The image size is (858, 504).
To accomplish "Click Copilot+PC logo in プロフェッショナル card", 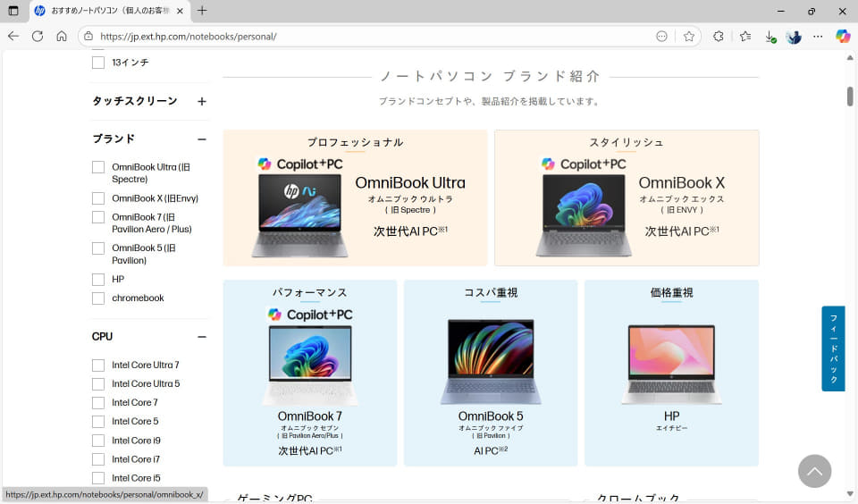I will (300, 164).
